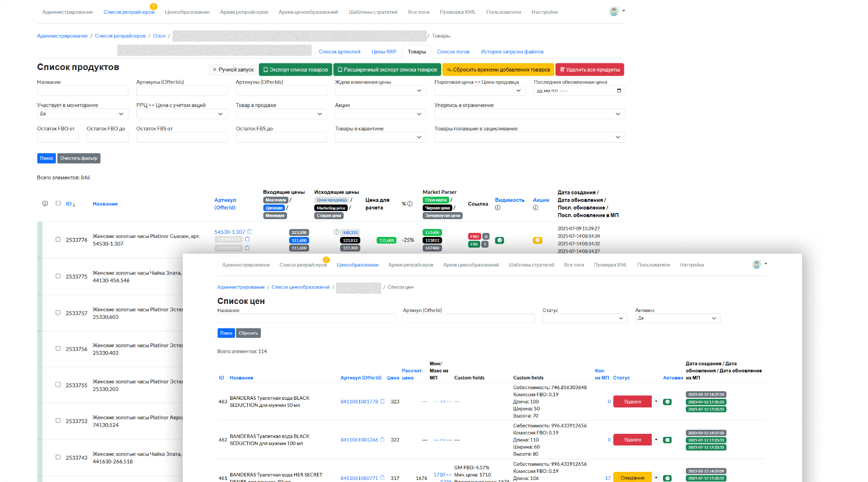This screenshot has height=482, width=868.
Task: Click the Сбросить button in the price list
Action: (x=248, y=333)
